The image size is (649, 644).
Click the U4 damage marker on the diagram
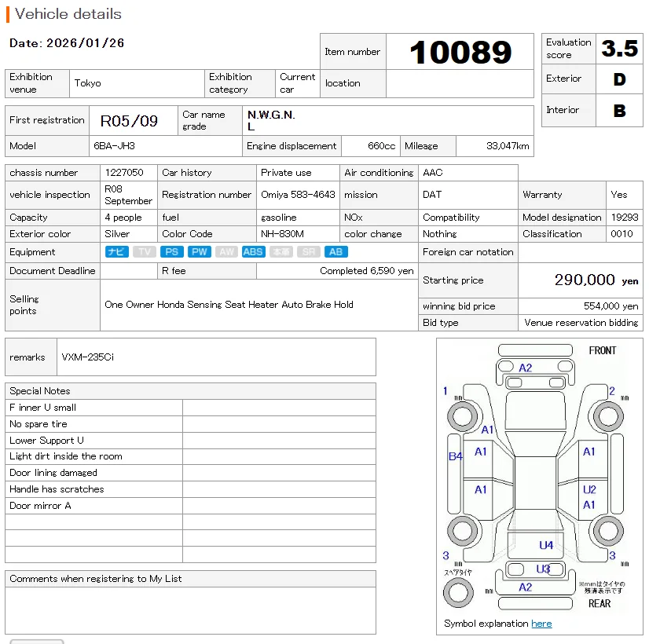545,544
